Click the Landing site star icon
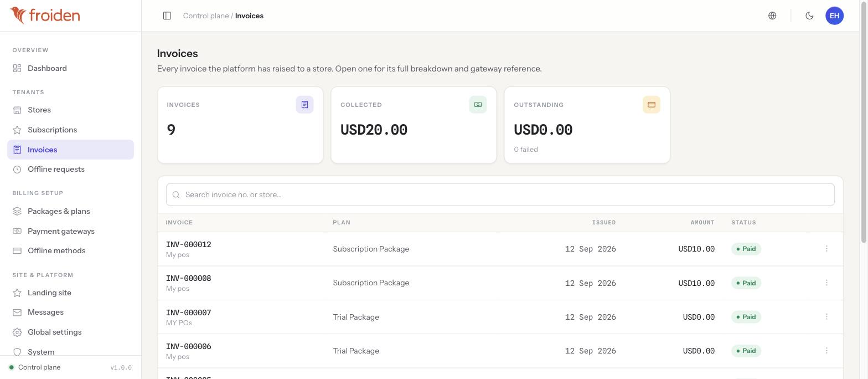 (x=17, y=293)
